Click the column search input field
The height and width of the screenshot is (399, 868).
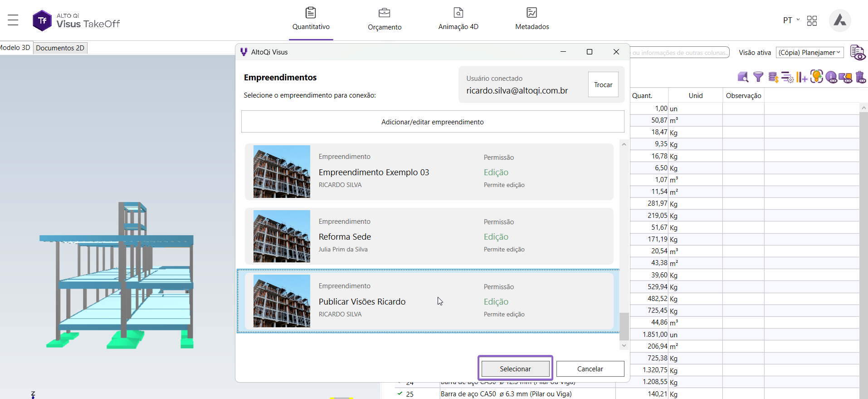coord(679,53)
